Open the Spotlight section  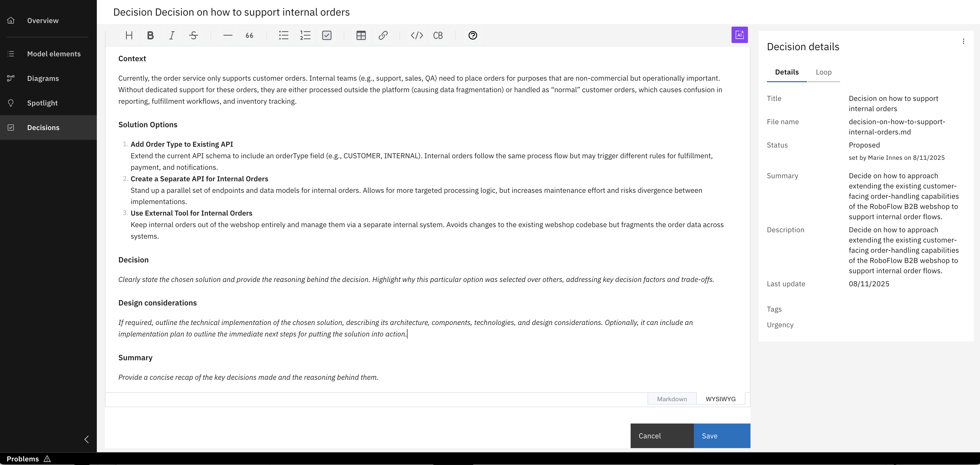(x=42, y=103)
